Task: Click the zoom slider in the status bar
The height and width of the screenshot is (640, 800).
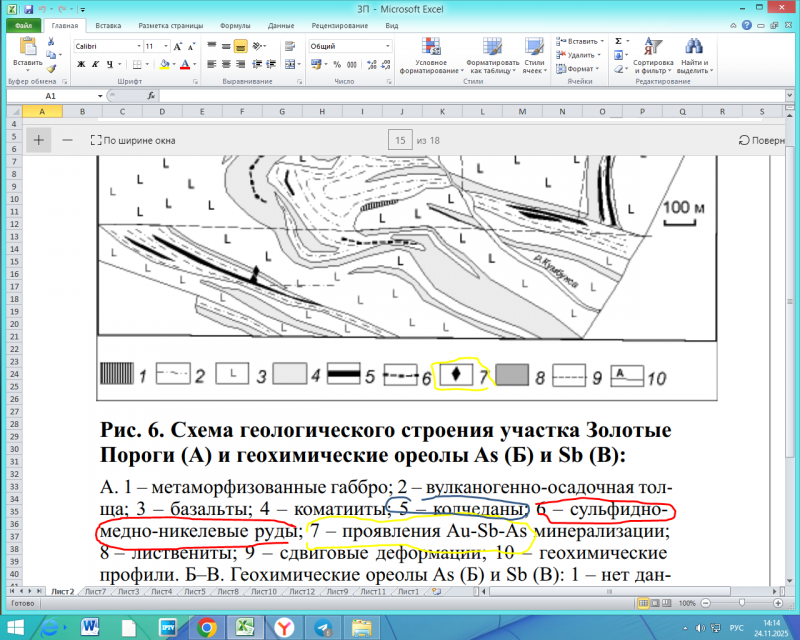Action: [x=740, y=605]
